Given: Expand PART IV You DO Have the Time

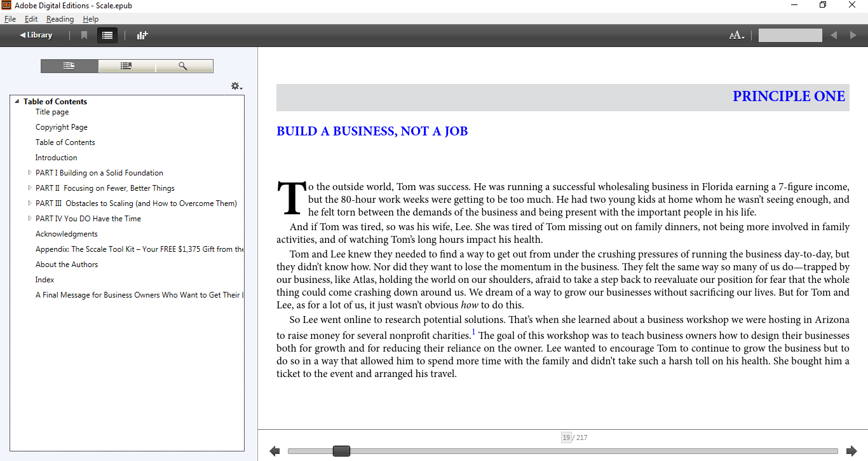Looking at the screenshot, I should 30,218.
